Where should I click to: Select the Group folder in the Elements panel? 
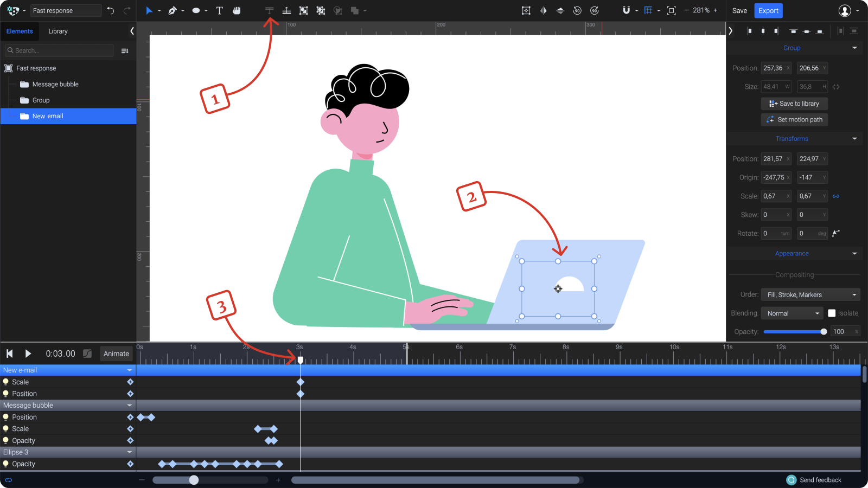(42, 100)
